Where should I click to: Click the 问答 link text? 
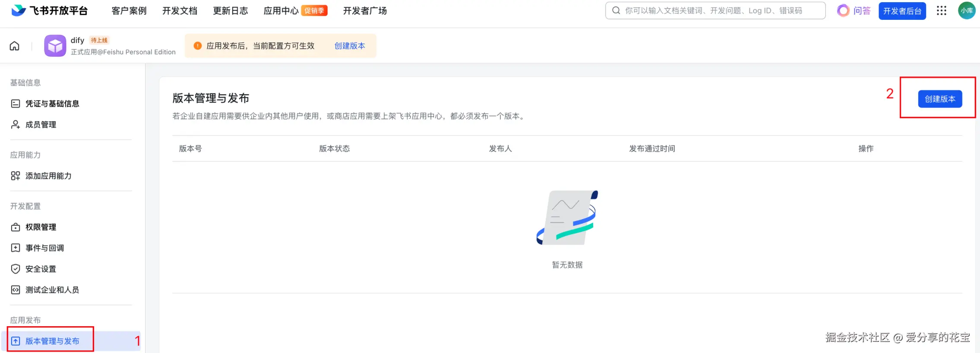[x=862, y=11]
